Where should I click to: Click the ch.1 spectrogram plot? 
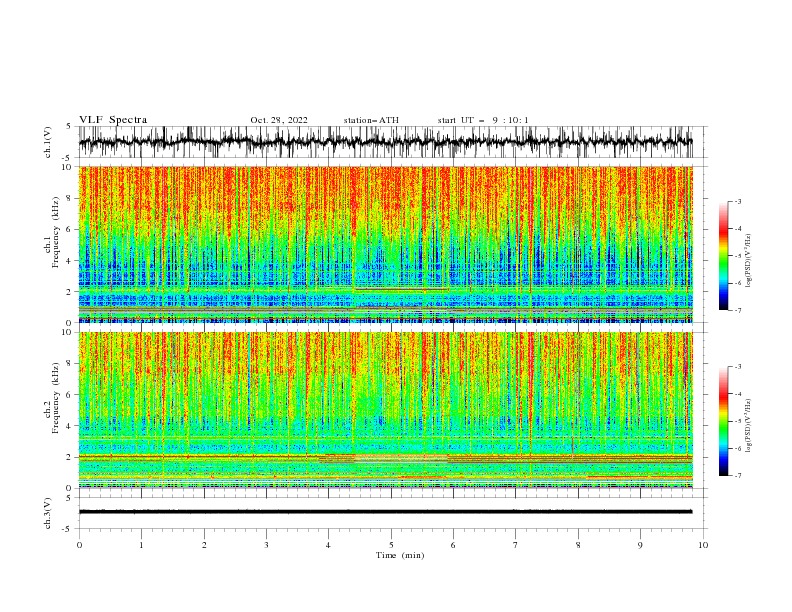pyautogui.click(x=385, y=244)
